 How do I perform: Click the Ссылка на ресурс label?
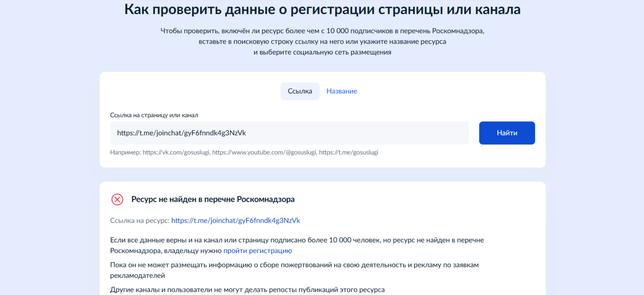click(140, 221)
